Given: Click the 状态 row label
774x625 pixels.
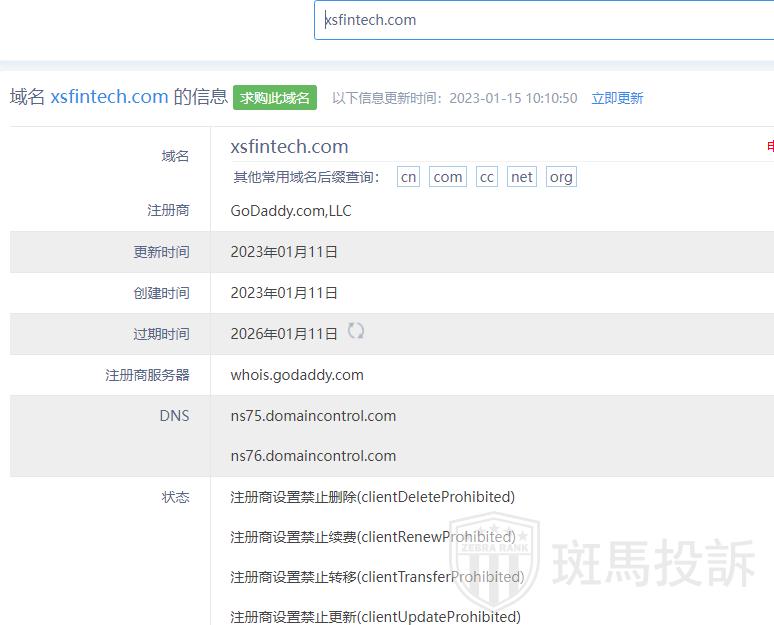Looking at the screenshot, I should point(175,497).
